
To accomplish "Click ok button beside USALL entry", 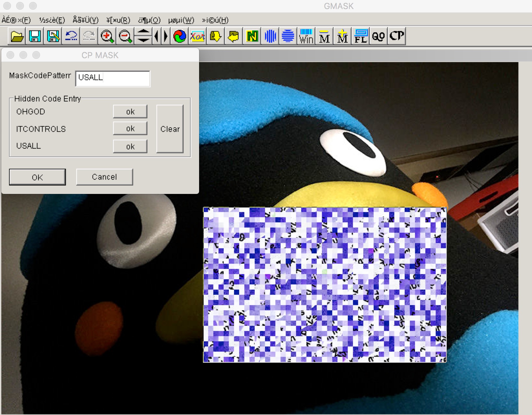I will click(x=130, y=146).
